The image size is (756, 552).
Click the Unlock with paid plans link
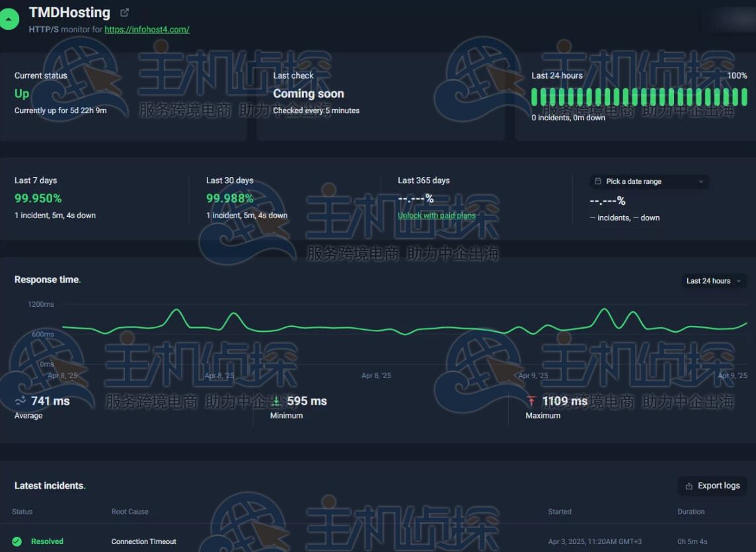436,216
